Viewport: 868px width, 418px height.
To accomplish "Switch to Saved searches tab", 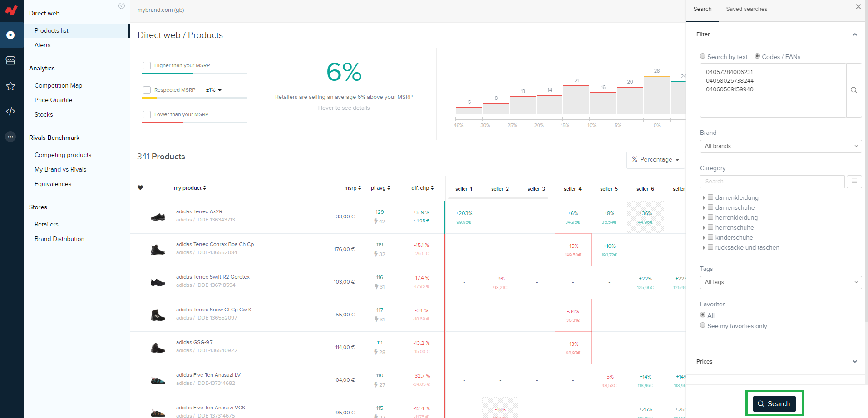I will 746,9.
